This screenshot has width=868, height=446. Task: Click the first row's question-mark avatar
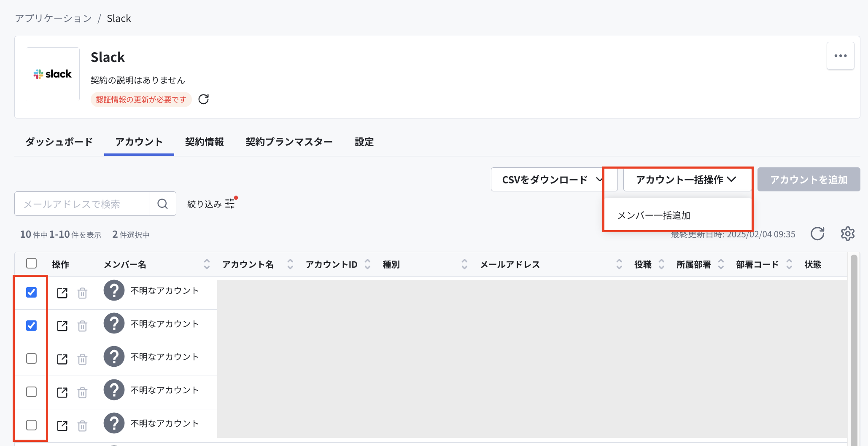pyautogui.click(x=114, y=290)
